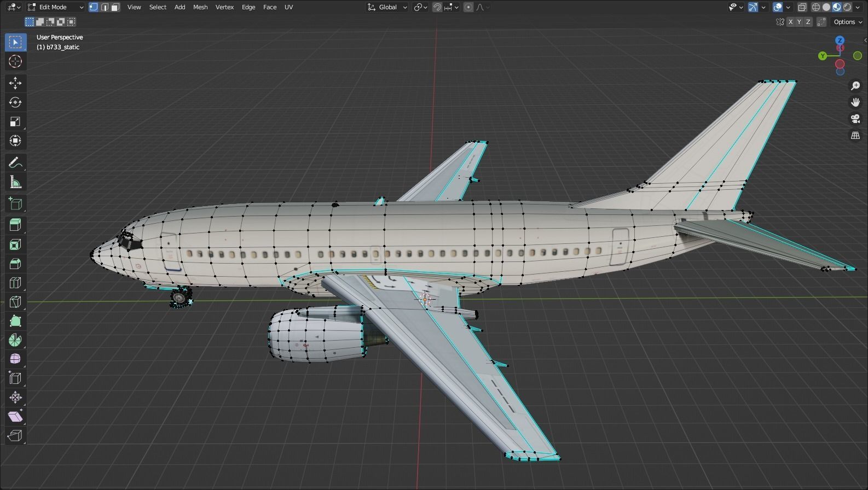Viewport: 868px width, 490px height.
Task: Toggle auto merge vertices button
Action: point(821,22)
